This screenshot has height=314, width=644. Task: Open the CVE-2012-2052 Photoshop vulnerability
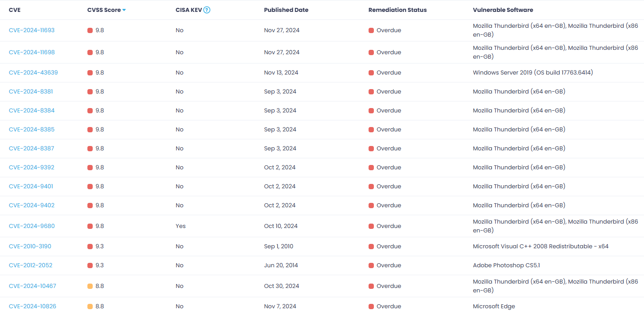click(30, 265)
